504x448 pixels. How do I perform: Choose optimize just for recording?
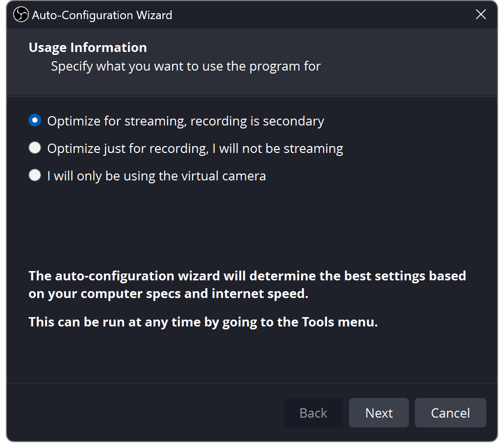(x=34, y=148)
